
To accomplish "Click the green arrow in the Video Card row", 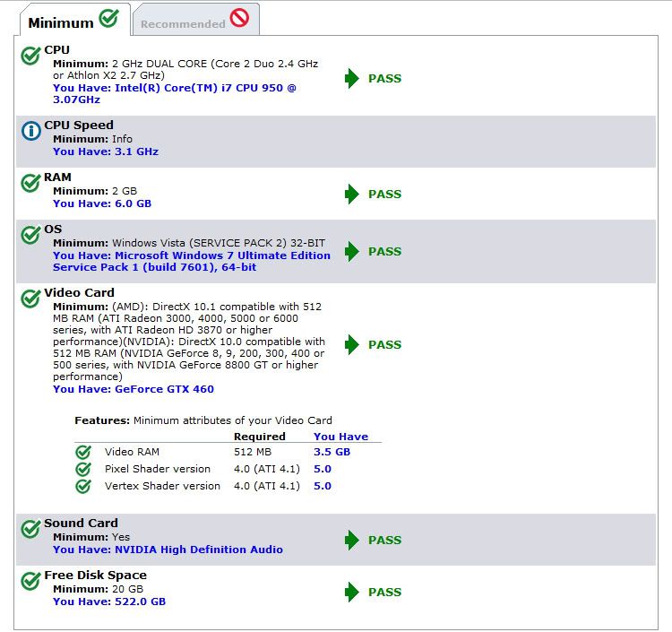I will point(352,345).
